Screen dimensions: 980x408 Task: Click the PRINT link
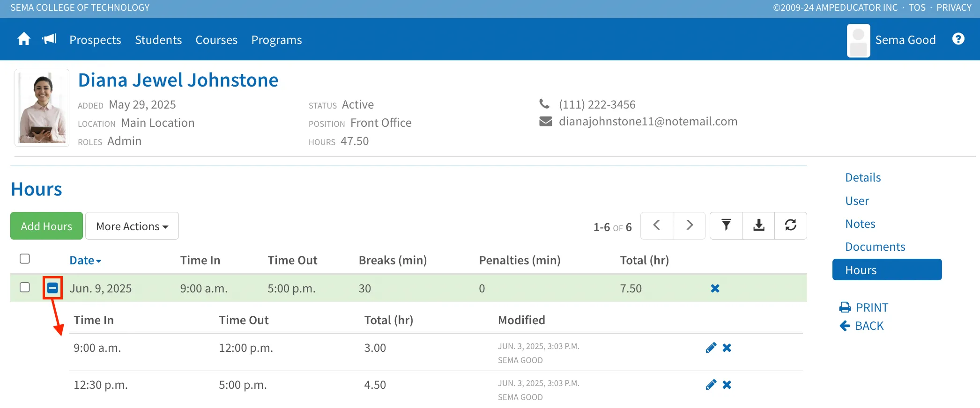(x=864, y=307)
